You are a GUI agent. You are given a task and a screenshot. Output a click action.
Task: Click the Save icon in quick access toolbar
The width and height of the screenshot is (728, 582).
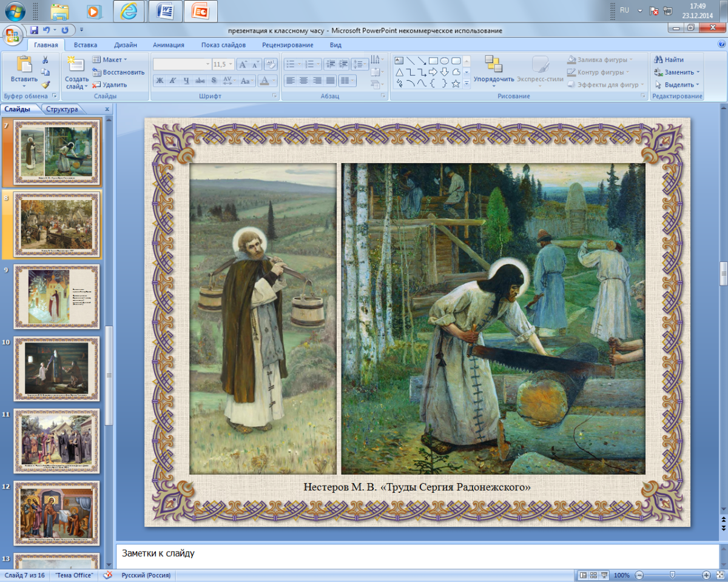pos(34,30)
